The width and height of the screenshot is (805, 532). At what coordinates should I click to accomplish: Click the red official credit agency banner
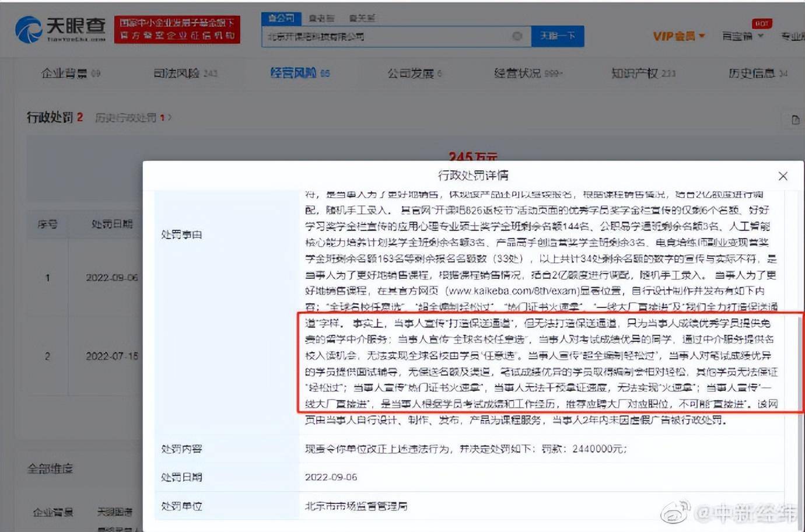coord(177,30)
